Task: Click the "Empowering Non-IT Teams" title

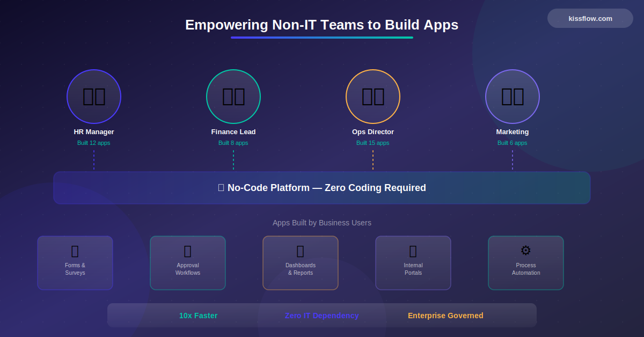Action: click(x=322, y=25)
